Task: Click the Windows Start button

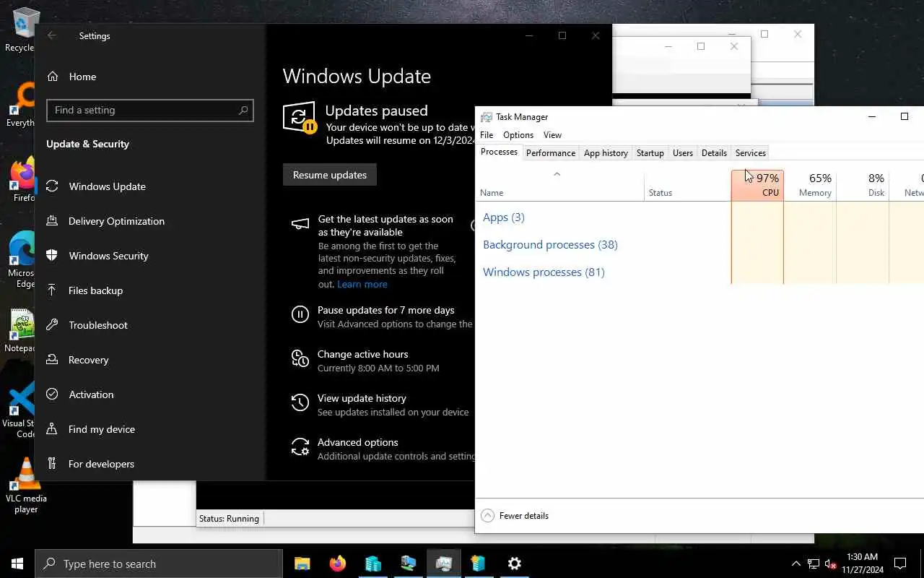Action: (x=17, y=564)
